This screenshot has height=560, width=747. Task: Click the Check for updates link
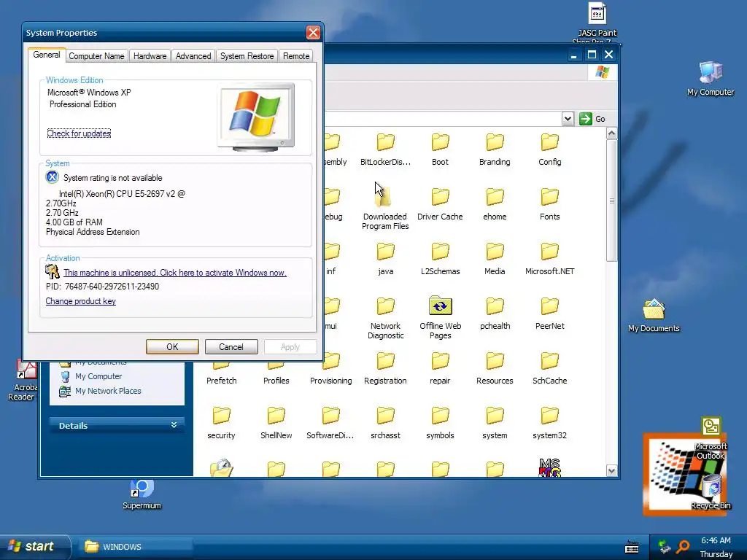[79, 133]
